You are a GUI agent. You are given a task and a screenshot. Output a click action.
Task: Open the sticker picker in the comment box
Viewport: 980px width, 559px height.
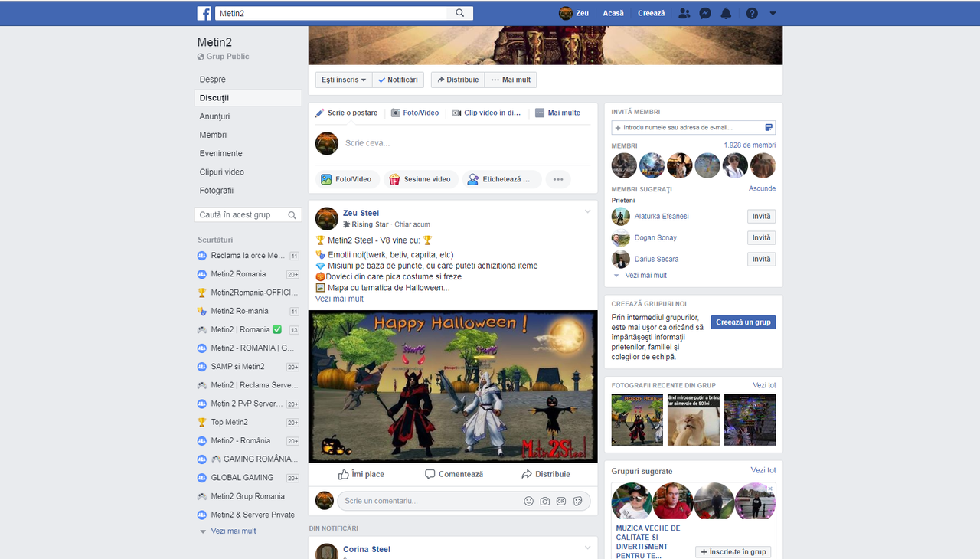577,501
